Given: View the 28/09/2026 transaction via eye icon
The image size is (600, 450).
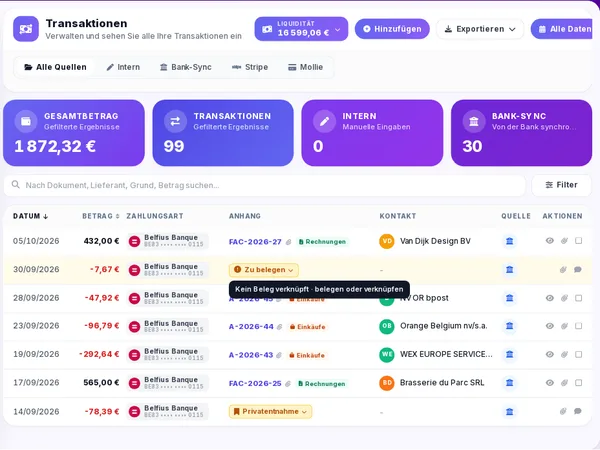Looking at the screenshot, I should (550, 298).
